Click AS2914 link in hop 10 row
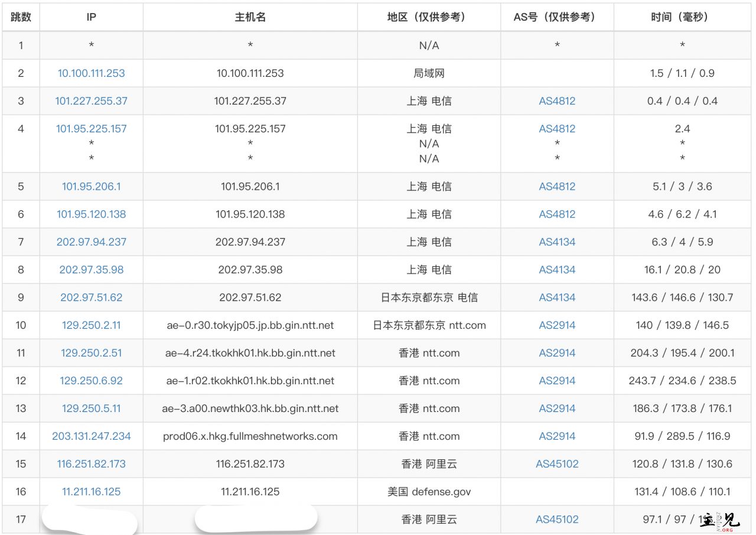Viewport: 756px width, 535px height. point(557,325)
